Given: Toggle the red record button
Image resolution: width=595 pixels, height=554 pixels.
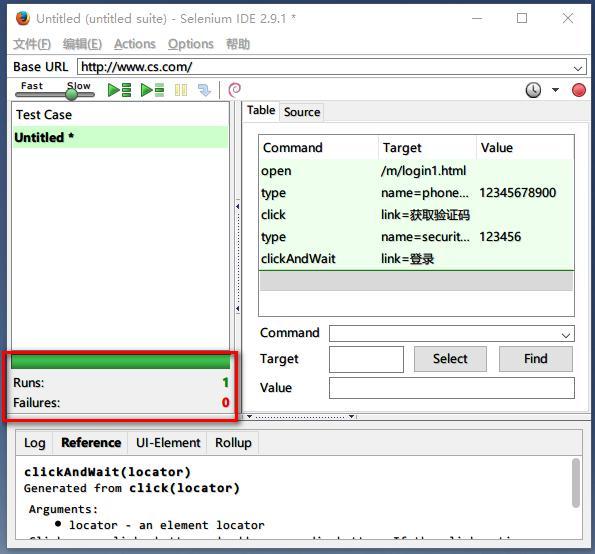Looking at the screenshot, I should tap(579, 90).
